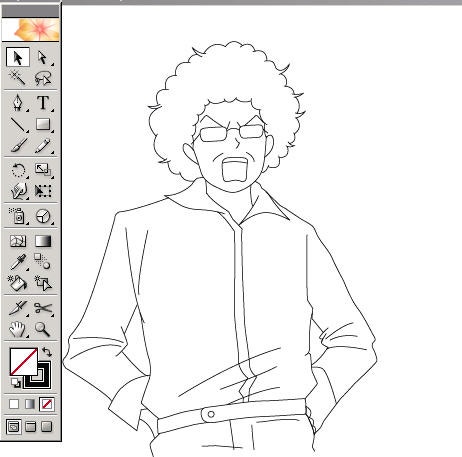The height and width of the screenshot is (457, 462).
Task: Pick the Magic Wand tool
Action: [x=18, y=78]
